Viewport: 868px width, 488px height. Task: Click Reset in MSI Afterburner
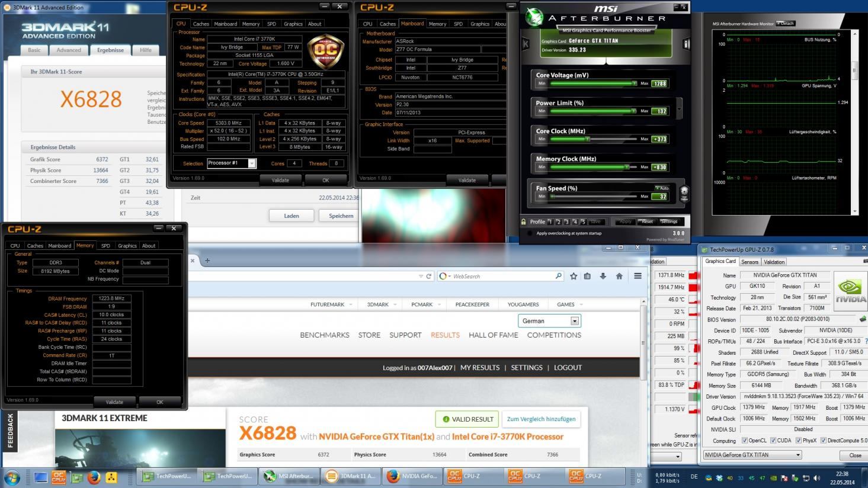647,221
